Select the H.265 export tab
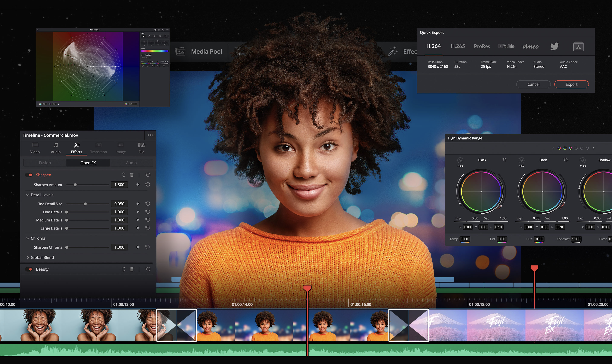Image resolution: width=612 pixels, height=364 pixels. 458,46
